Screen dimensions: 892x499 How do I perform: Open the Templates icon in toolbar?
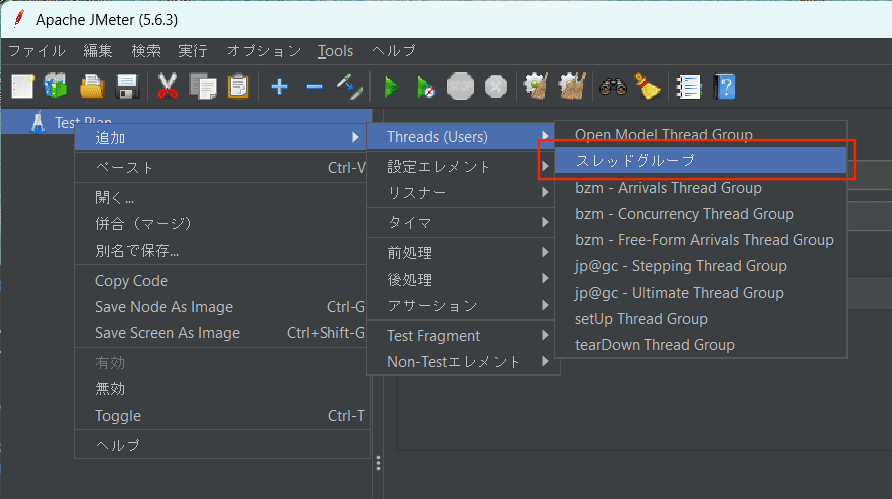tap(56, 86)
